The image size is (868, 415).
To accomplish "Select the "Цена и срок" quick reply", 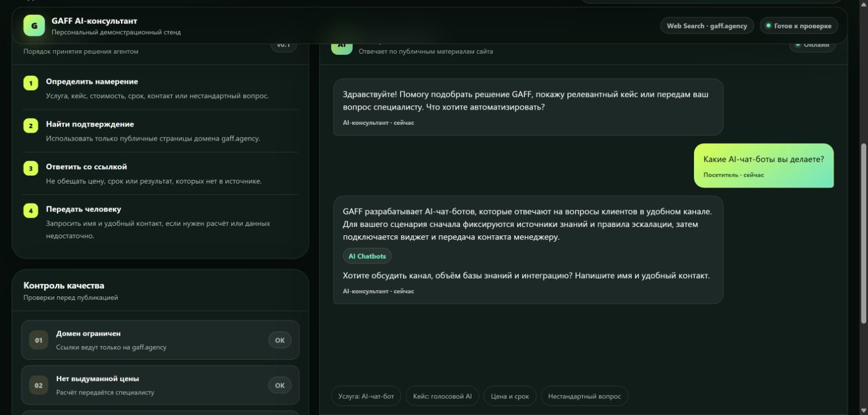I will [510, 396].
